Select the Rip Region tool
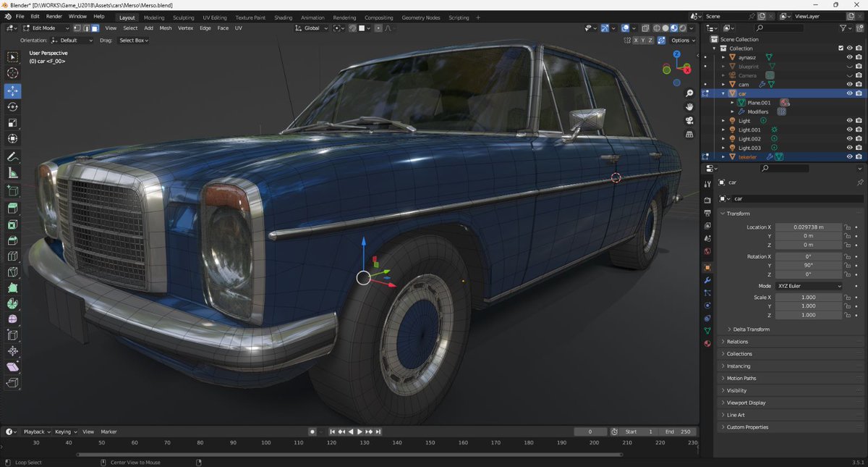868x467 pixels. tap(12, 384)
